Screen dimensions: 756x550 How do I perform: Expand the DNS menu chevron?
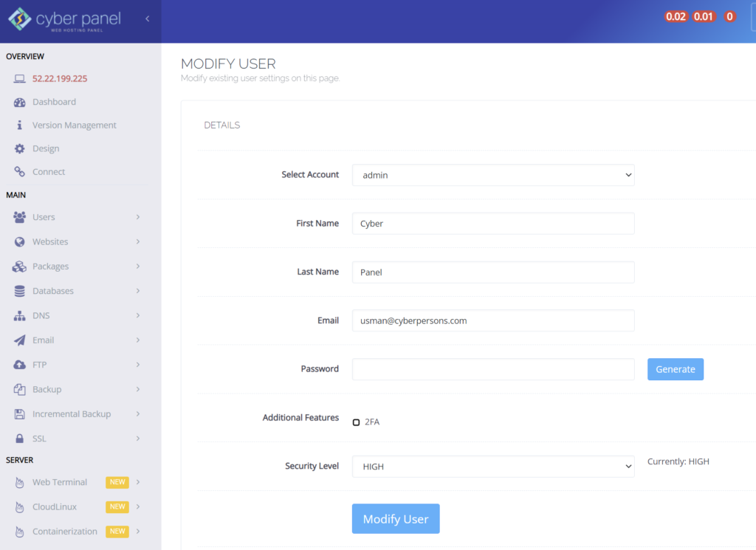point(138,315)
